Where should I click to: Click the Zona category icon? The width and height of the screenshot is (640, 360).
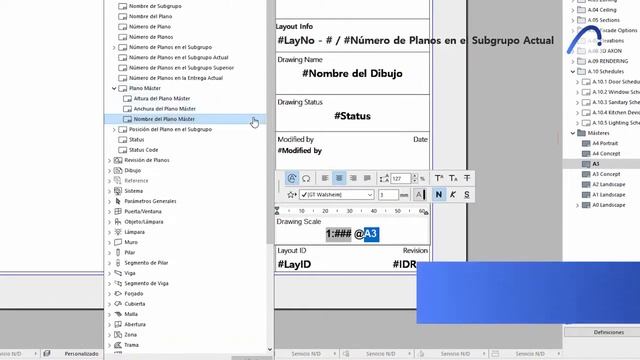[118, 334]
